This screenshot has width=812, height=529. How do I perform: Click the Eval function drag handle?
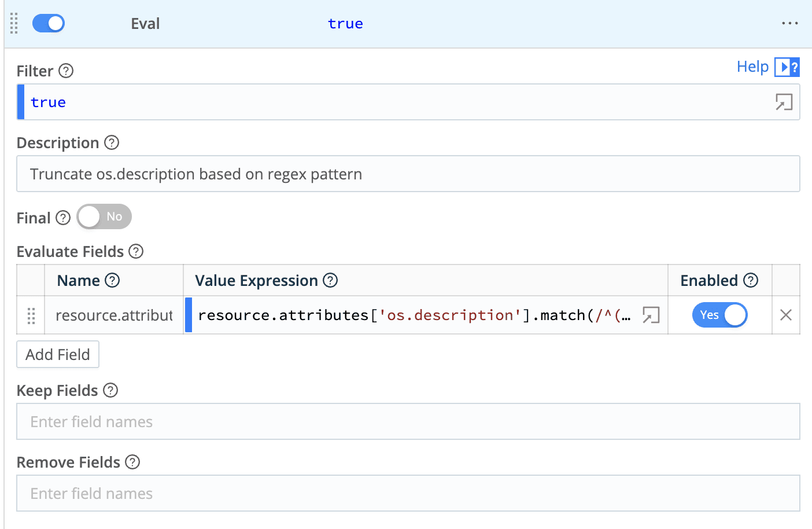point(14,24)
